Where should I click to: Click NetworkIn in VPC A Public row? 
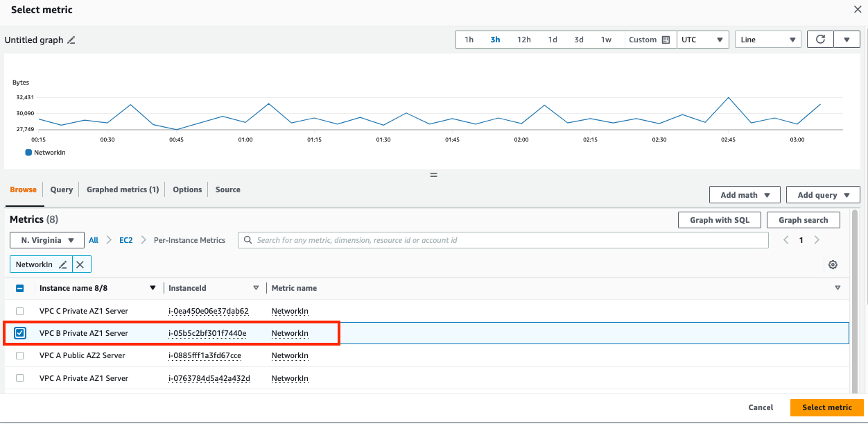(x=290, y=355)
